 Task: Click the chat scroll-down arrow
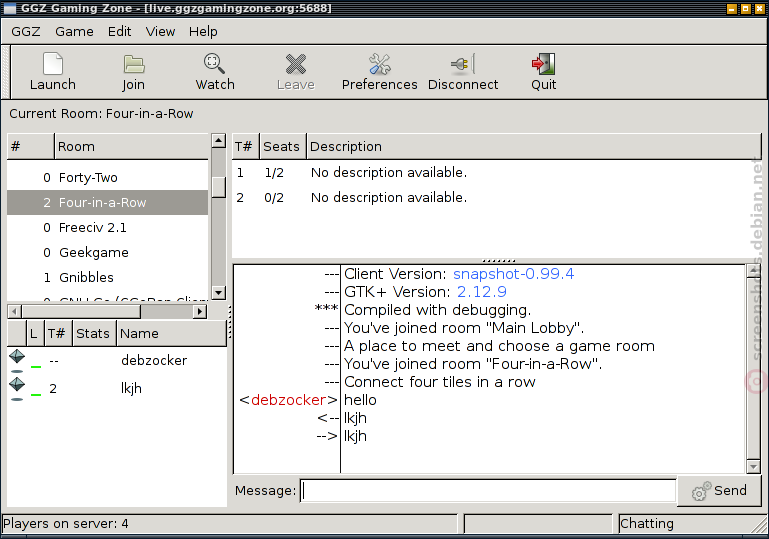(753, 466)
